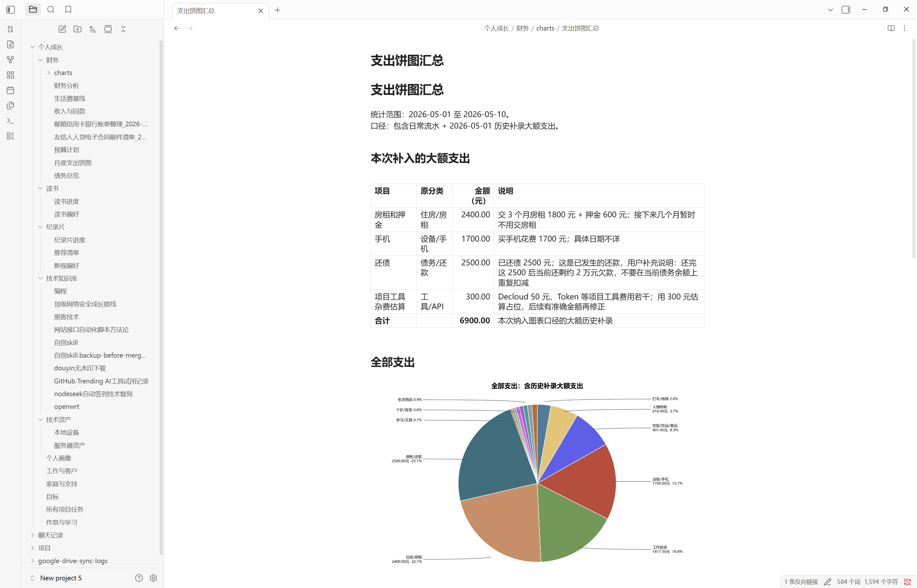Switch to reading view via book icon
The height and width of the screenshot is (588, 917).
pos(891,28)
